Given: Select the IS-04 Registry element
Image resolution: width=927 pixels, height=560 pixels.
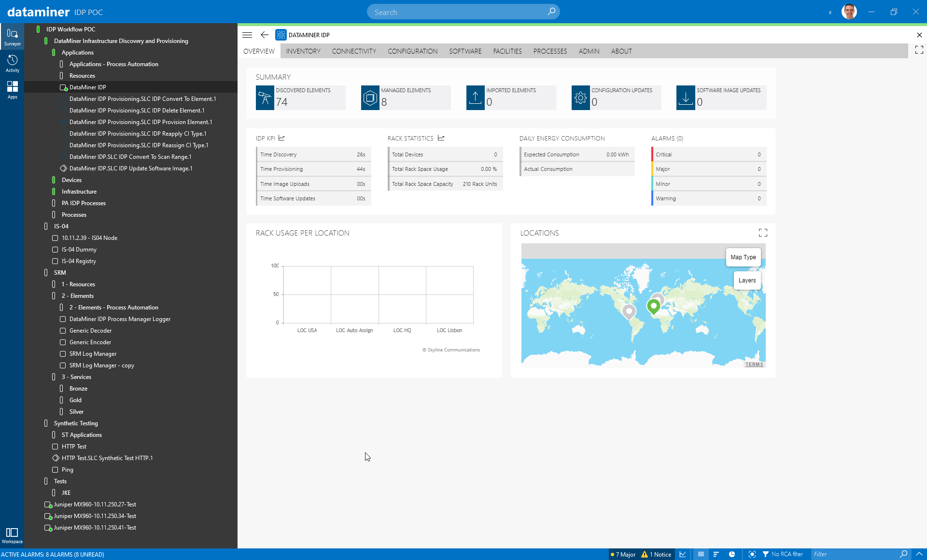Looking at the screenshot, I should [79, 261].
